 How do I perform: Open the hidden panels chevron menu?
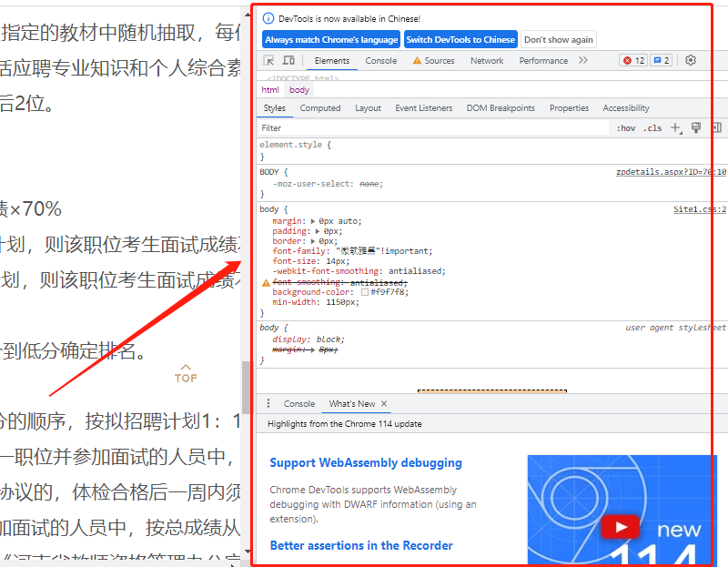tap(581, 60)
